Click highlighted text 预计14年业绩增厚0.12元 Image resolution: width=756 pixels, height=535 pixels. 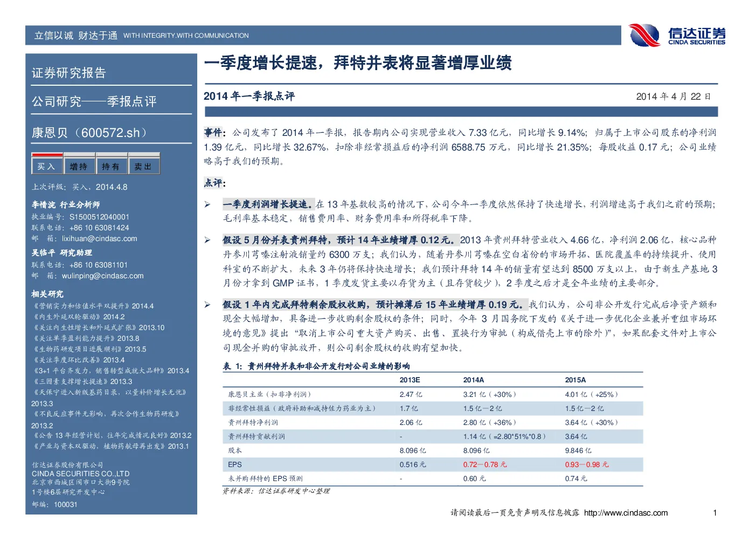[398, 240]
